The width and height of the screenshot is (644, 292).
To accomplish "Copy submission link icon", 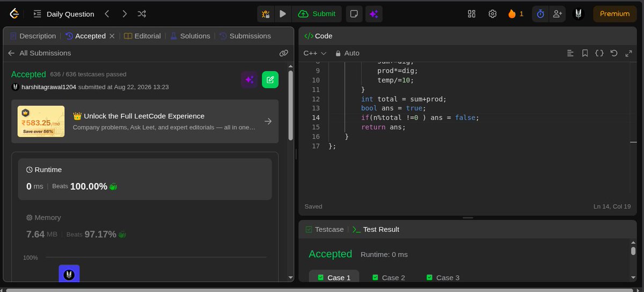I will [284, 53].
